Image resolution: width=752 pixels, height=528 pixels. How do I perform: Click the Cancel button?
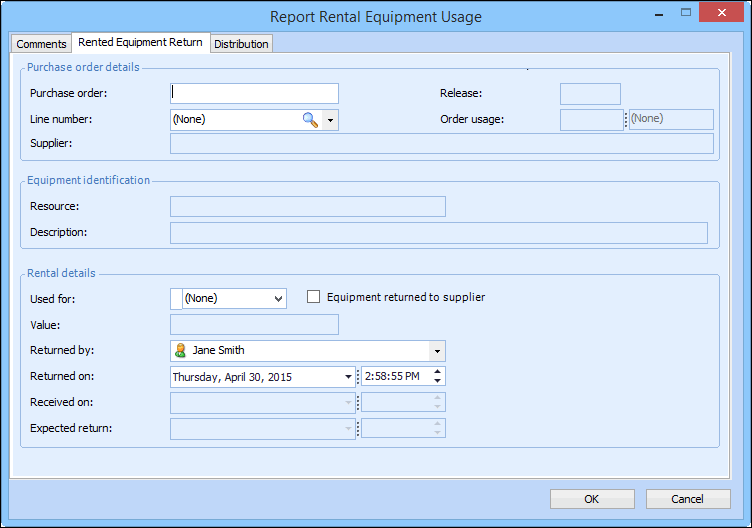click(x=687, y=499)
